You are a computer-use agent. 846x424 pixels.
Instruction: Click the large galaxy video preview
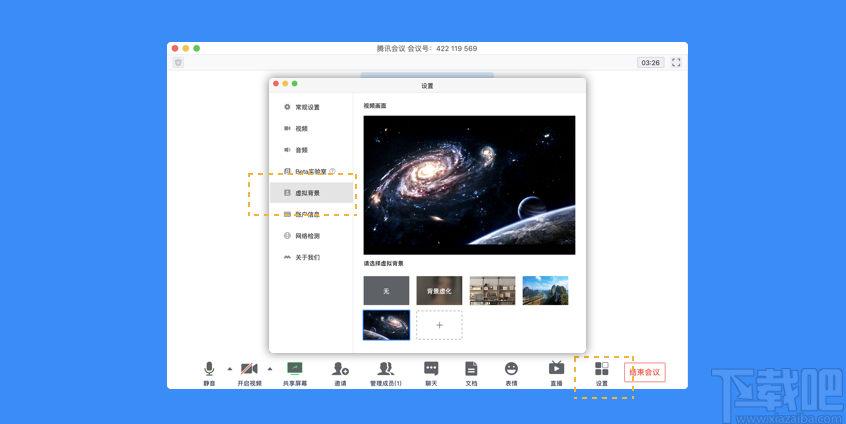tap(469, 185)
